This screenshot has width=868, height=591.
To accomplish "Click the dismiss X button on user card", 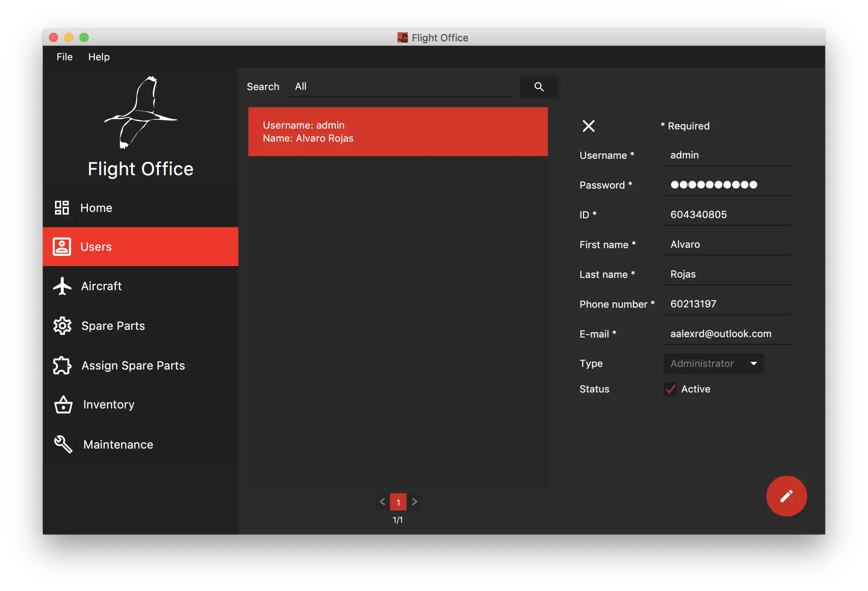I will click(x=588, y=126).
